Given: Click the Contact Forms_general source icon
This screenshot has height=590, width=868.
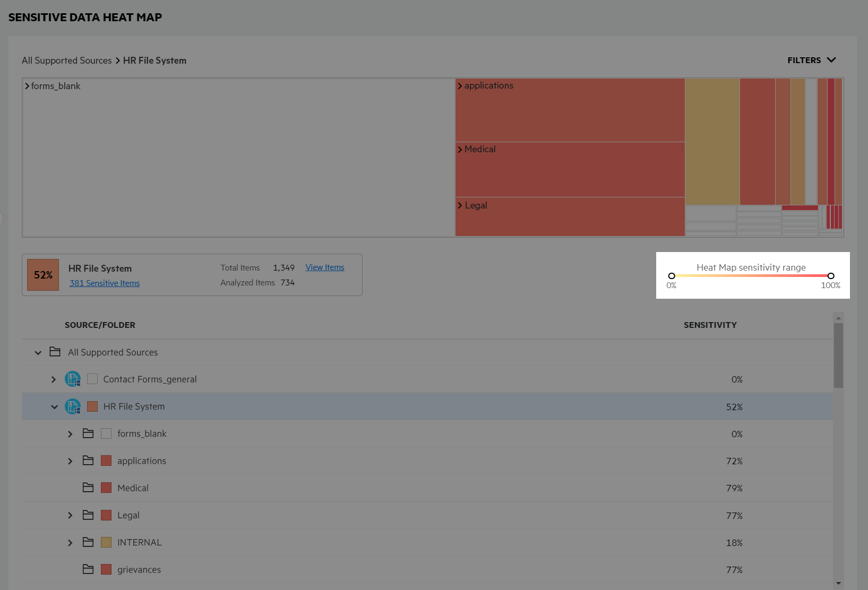Looking at the screenshot, I should (73, 379).
